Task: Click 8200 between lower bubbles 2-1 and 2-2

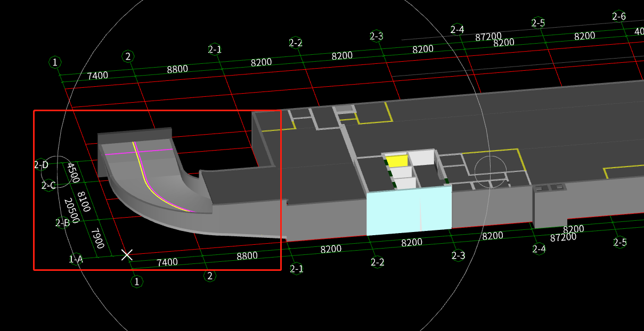Action: click(x=331, y=249)
